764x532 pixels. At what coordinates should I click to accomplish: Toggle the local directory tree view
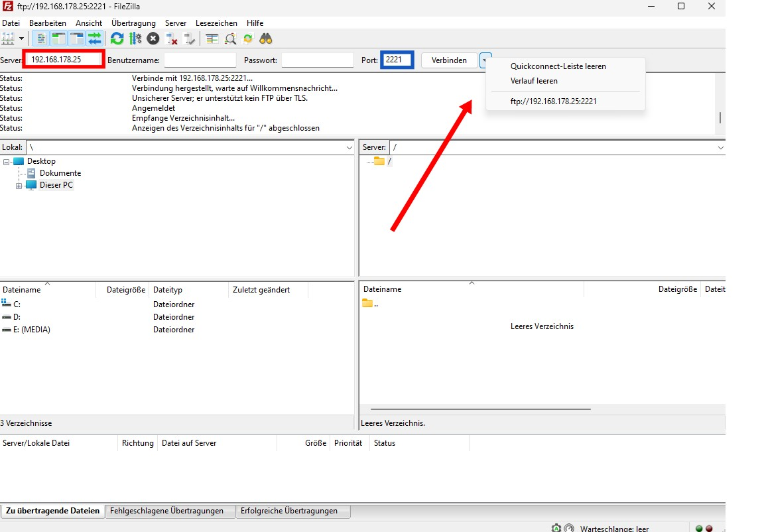tap(58, 38)
